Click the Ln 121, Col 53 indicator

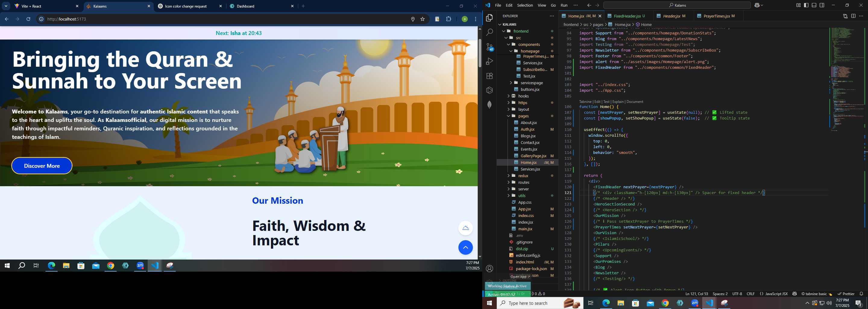pyautogui.click(x=697, y=294)
